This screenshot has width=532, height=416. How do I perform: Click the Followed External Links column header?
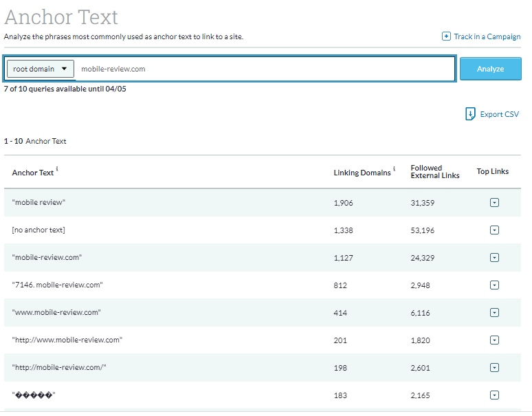(435, 172)
